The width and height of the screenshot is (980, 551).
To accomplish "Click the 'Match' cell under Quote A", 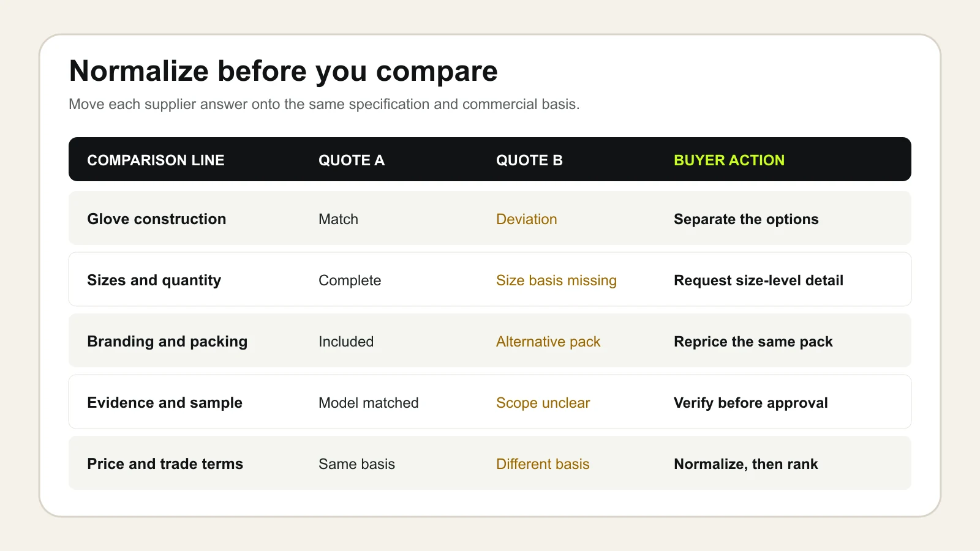I will click(x=338, y=219).
